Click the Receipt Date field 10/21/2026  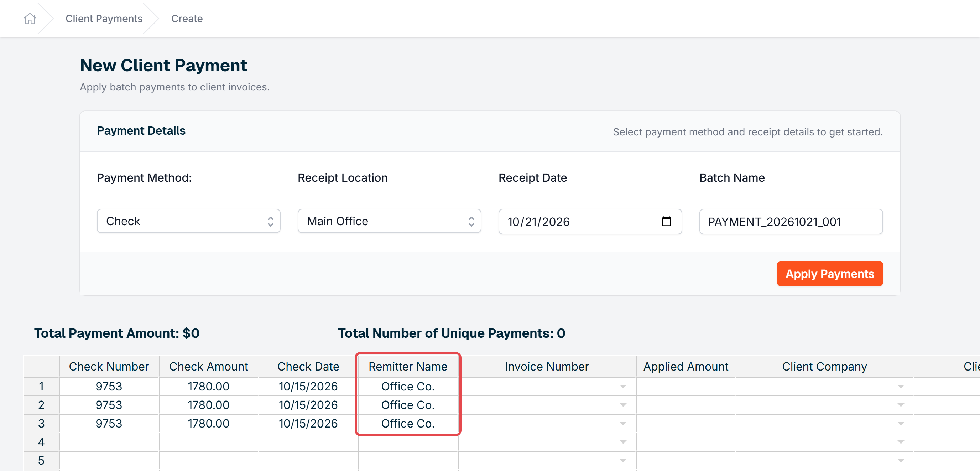pos(590,221)
